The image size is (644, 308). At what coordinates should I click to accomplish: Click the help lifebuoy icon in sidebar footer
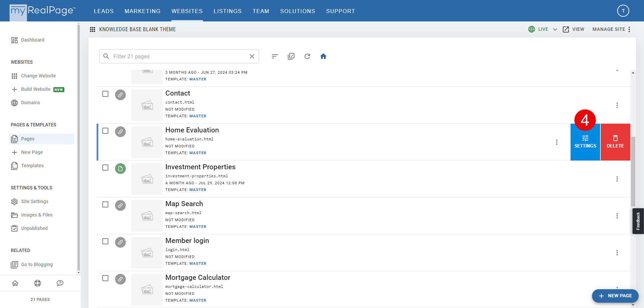pyautogui.click(x=38, y=283)
